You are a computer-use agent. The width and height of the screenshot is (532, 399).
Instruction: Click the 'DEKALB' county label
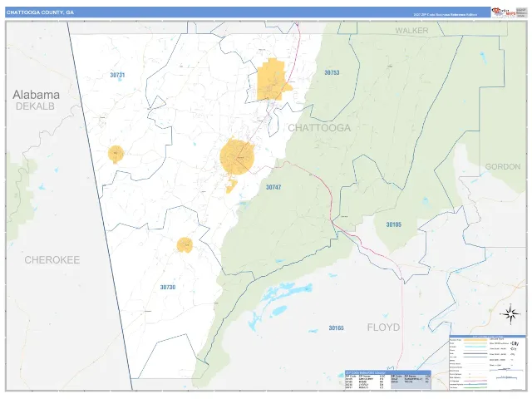[x=35, y=106]
